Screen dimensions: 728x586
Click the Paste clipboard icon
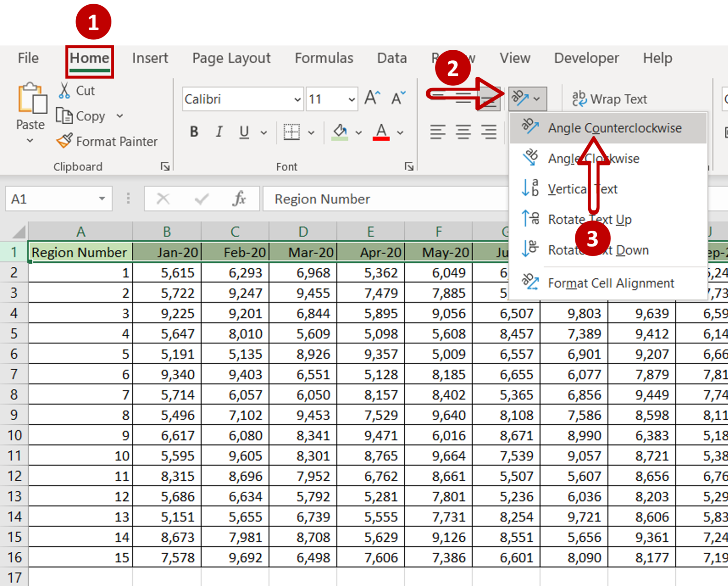pyautogui.click(x=32, y=99)
